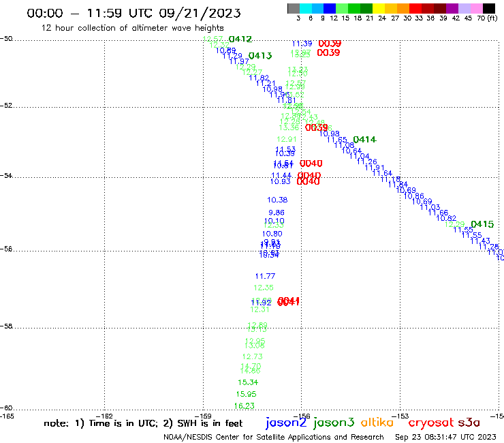Click the wave height value '10.86'
504x443 pixels.
tap(413, 196)
